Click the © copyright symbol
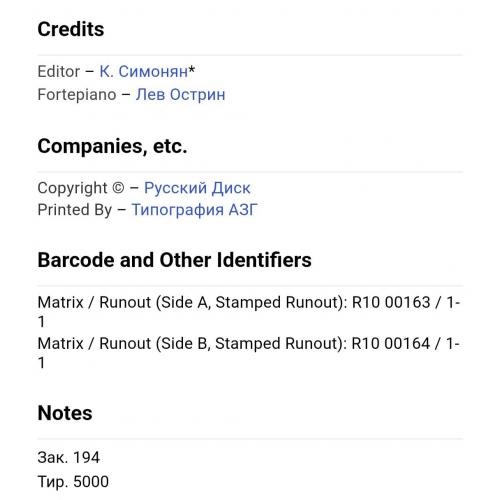Screen dimensions: 500x500 coord(118,188)
